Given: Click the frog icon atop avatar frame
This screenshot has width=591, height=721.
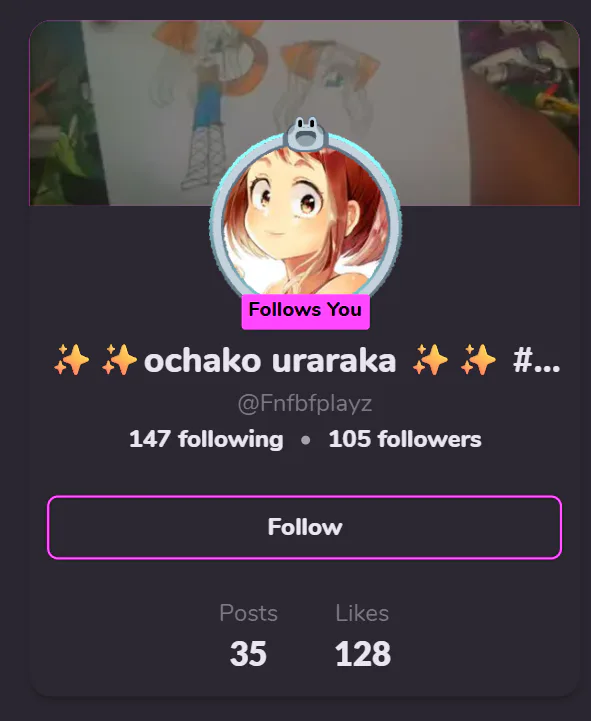Looking at the screenshot, I should click(305, 134).
